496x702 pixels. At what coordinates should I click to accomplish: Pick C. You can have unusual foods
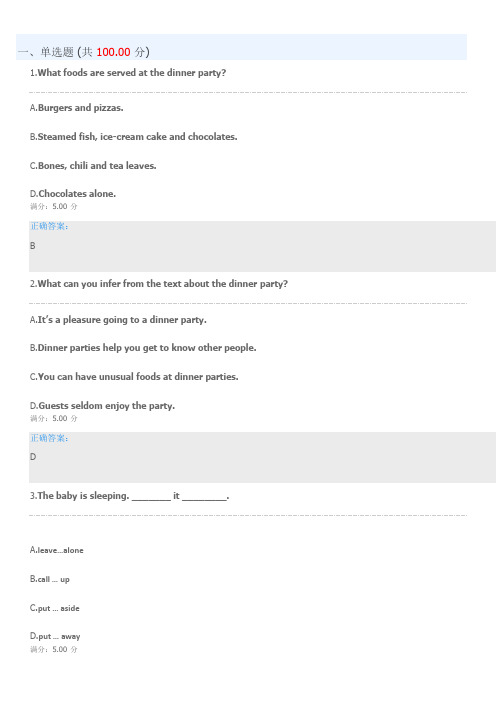134,377
